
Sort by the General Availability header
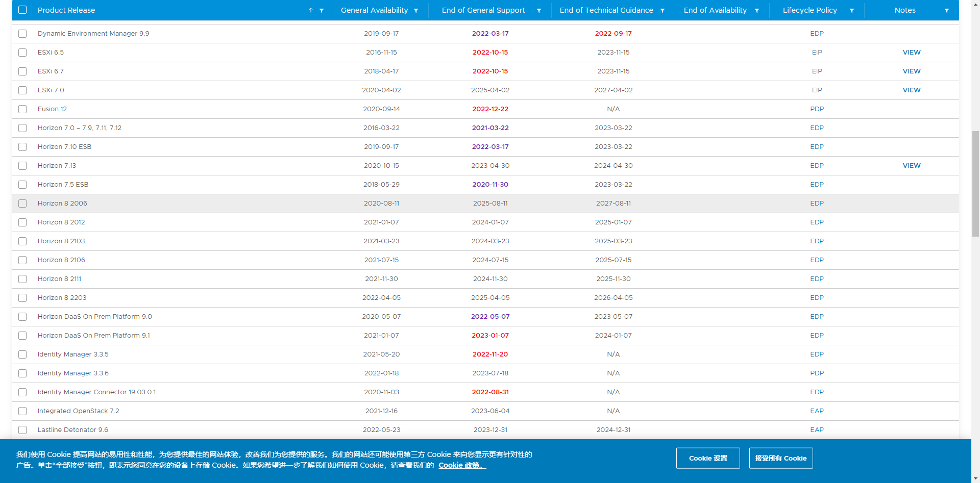[374, 10]
